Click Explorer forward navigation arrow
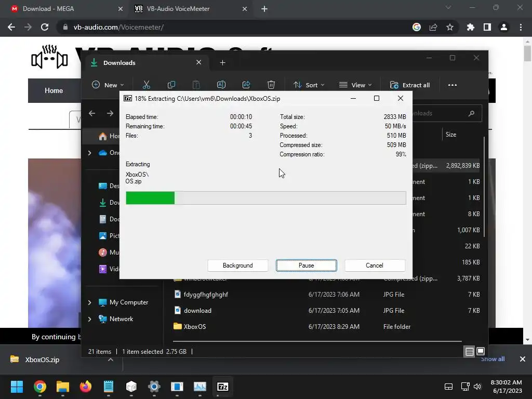 110,113
